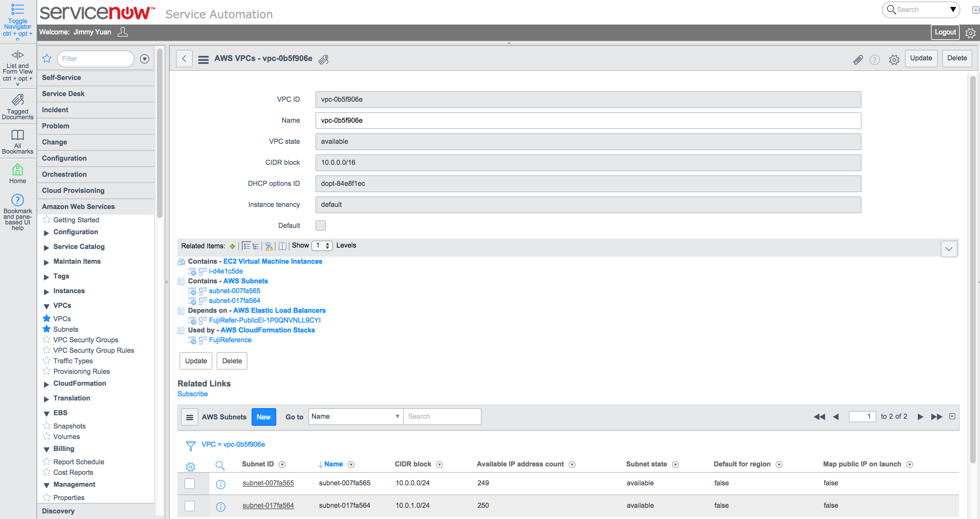Open the Tagged Documents panel
Screen dimensions: 980x519
[18, 100]
